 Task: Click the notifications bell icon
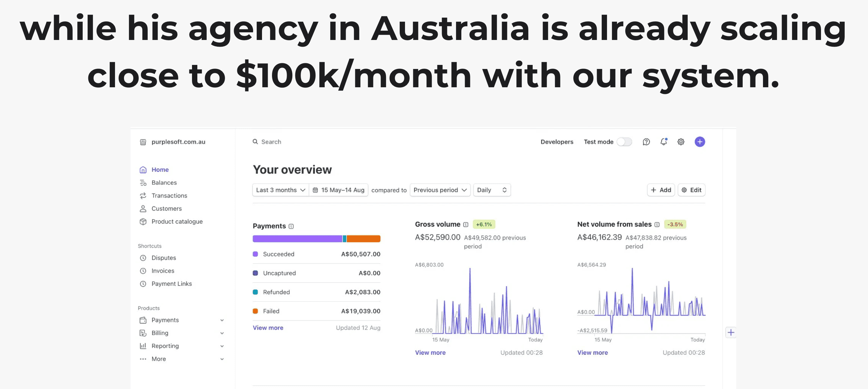(663, 142)
